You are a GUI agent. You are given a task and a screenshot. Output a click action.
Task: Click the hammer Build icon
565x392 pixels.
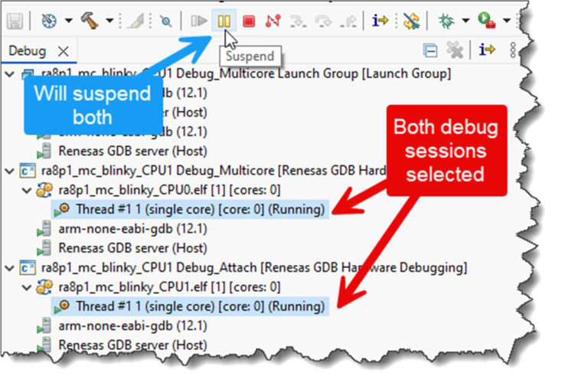[x=90, y=21]
